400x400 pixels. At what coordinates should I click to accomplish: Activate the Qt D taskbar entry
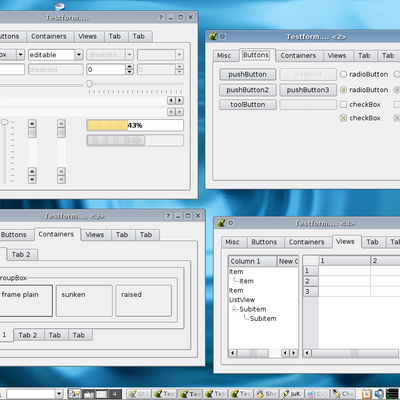click(x=139, y=394)
